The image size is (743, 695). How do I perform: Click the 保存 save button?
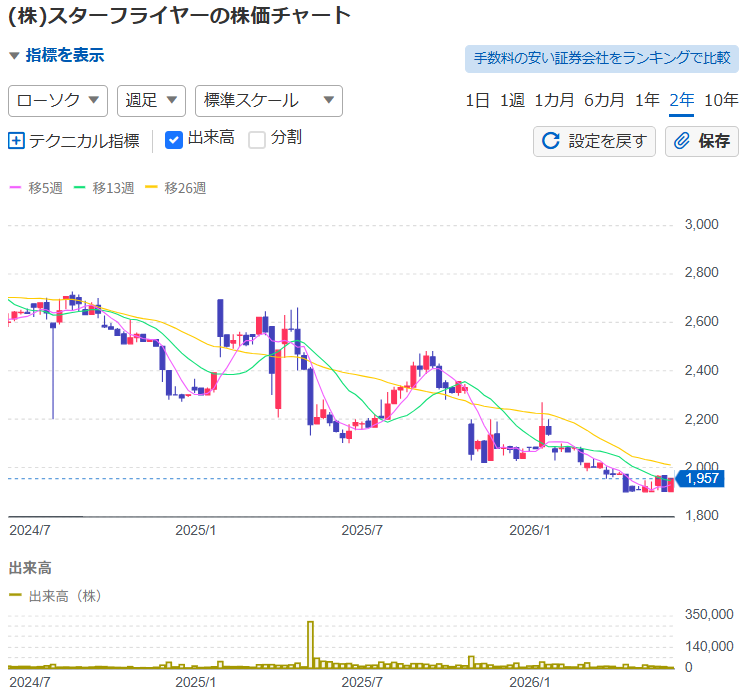(x=702, y=141)
